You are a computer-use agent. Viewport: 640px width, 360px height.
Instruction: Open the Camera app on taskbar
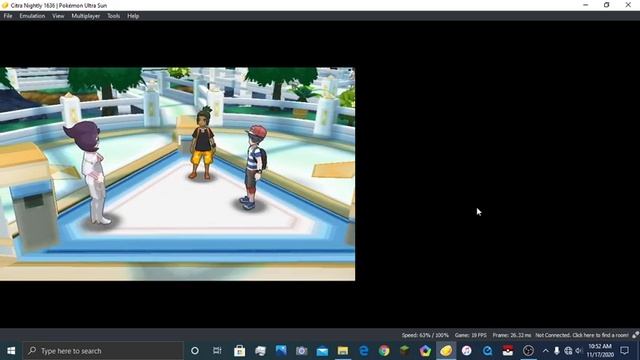click(302, 351)
